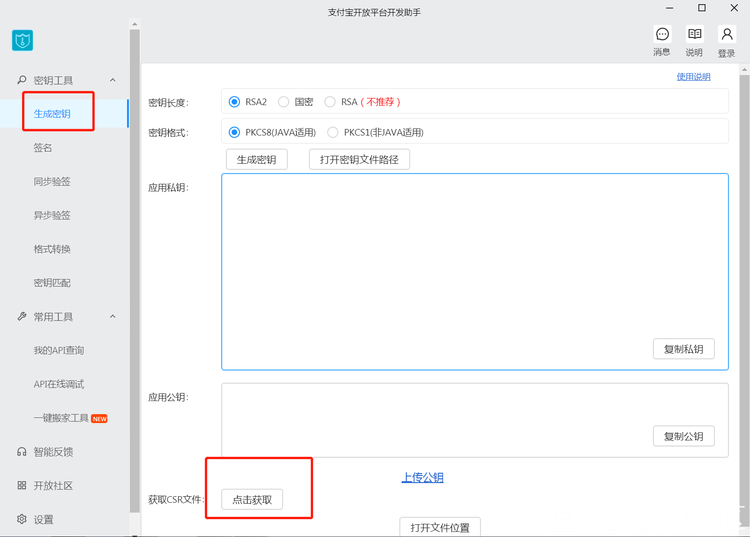The width and height of the screenshot is (750, 537).
Task: Collapse the 密钥工具 section chevron
Action: pos(113,80)
